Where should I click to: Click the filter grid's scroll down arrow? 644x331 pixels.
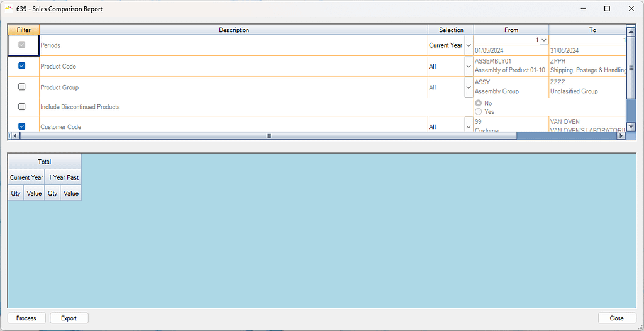tap(631, 128)
